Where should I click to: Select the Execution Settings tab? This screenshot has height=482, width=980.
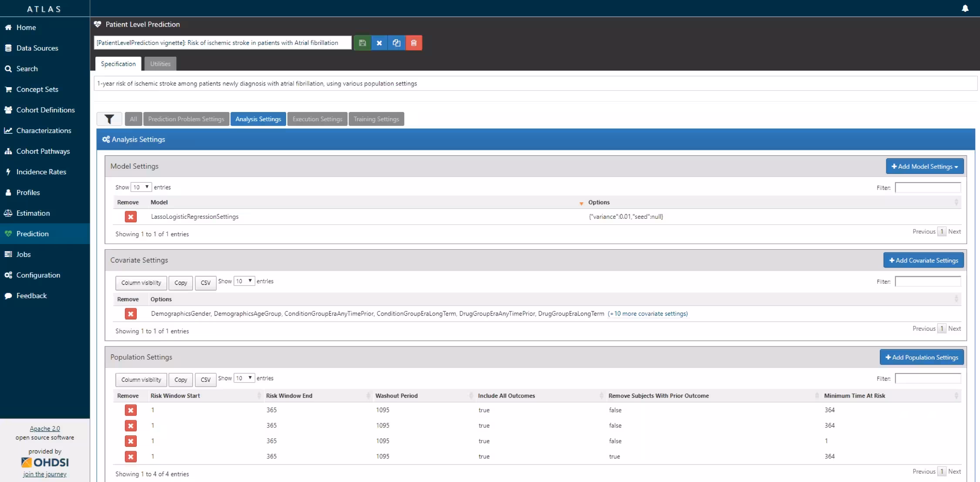318,119
